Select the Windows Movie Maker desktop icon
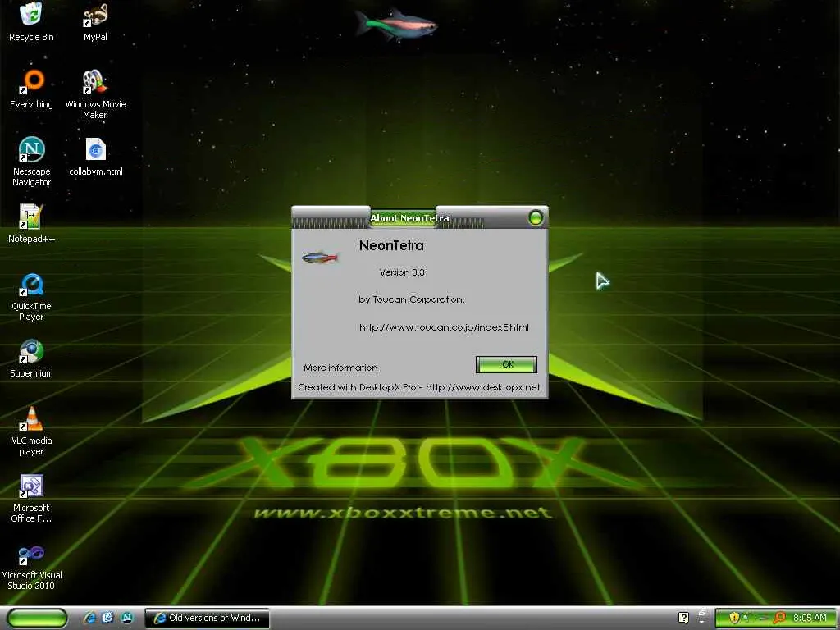 [x=95, y=82]
